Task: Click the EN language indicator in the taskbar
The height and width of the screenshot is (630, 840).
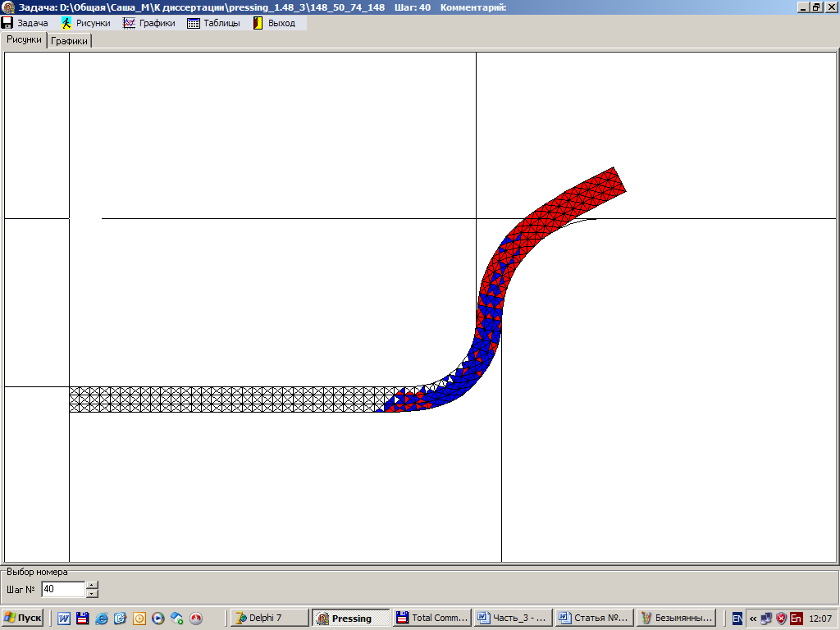Action: coord(737,619)
